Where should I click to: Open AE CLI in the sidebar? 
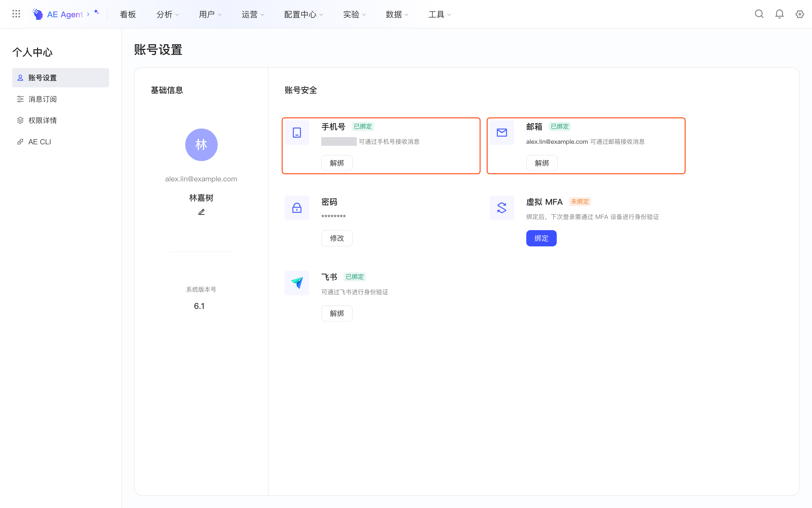point(60,142)
